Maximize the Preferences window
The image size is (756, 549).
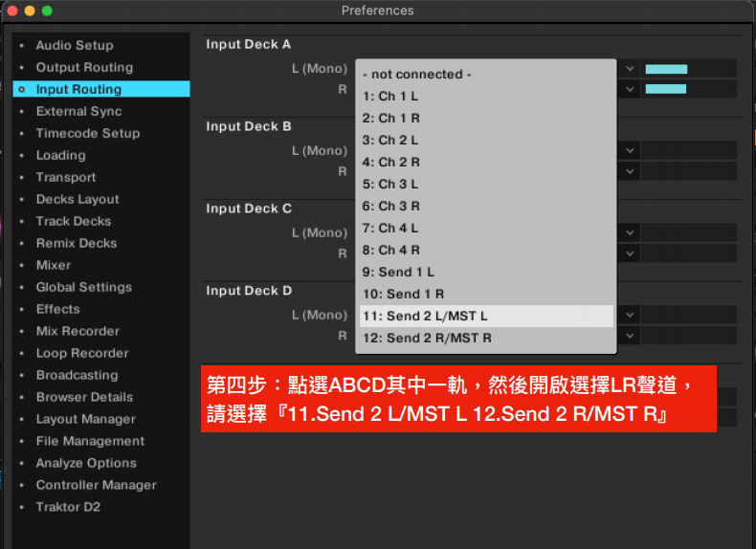tap(47, 11)
